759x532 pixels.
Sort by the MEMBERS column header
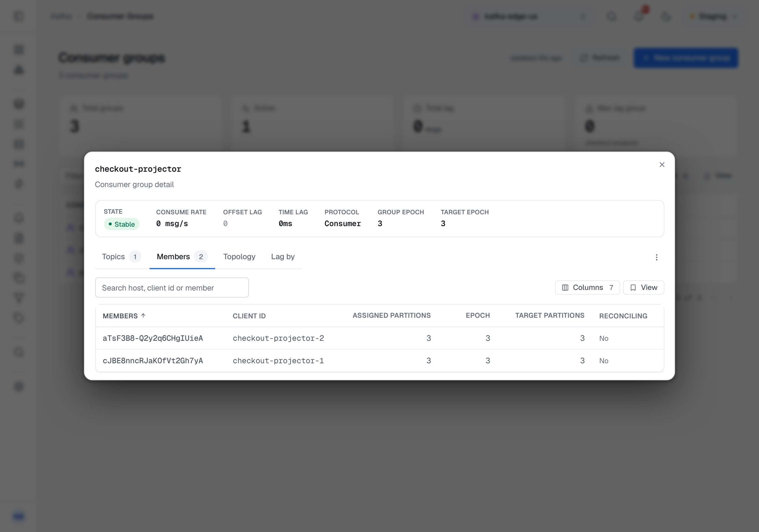pyautogui.click(x=120, y=316)
